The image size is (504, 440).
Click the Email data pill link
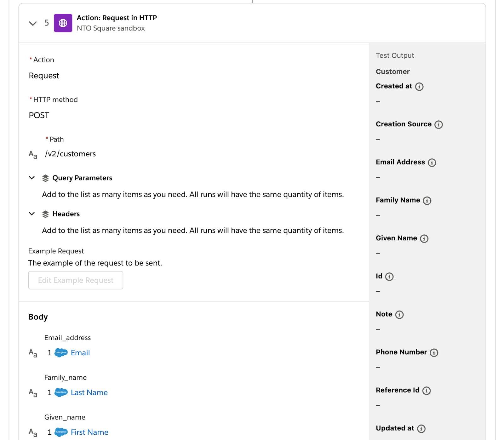pyautogui.click(x=80, y=353)
